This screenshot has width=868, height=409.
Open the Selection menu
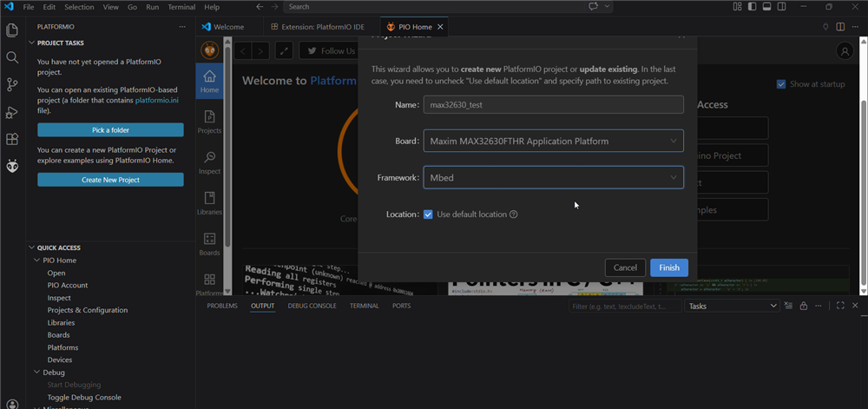point(79,7)
